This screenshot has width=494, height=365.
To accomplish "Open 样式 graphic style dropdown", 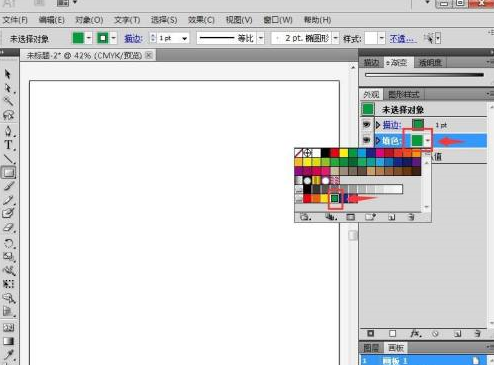I will pos(382,38).
